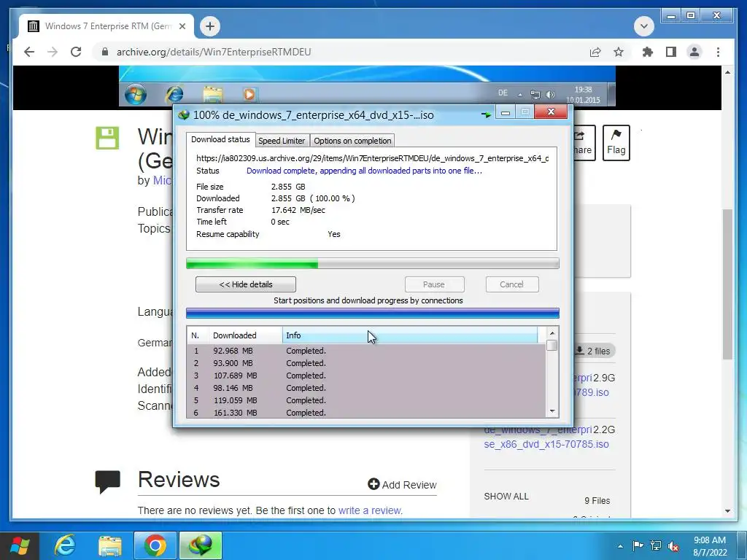
Task: Click the download URL text in dialog
Action: click(373, 158)
